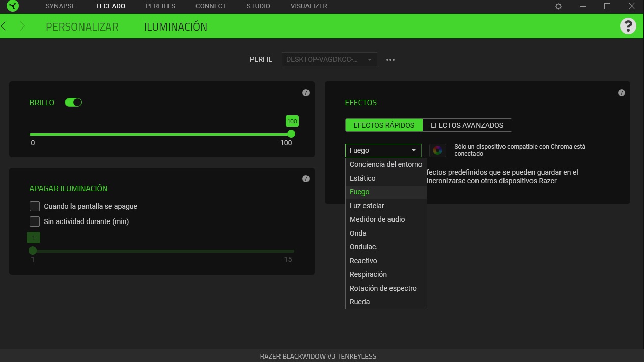
Task: Open the Personalizar subtab
Action: pyautogui.click(x=82, y=27)
